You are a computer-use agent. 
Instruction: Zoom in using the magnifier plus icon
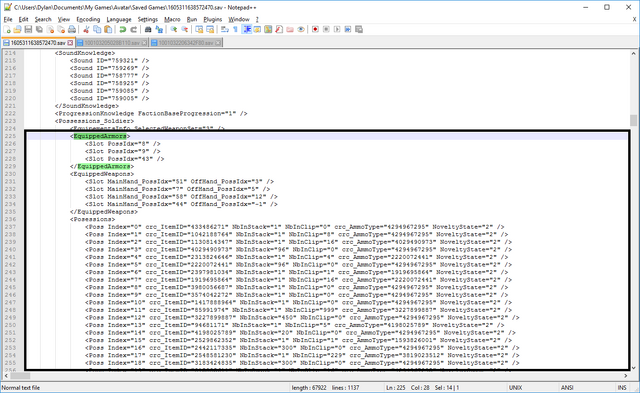pos(174,29)
